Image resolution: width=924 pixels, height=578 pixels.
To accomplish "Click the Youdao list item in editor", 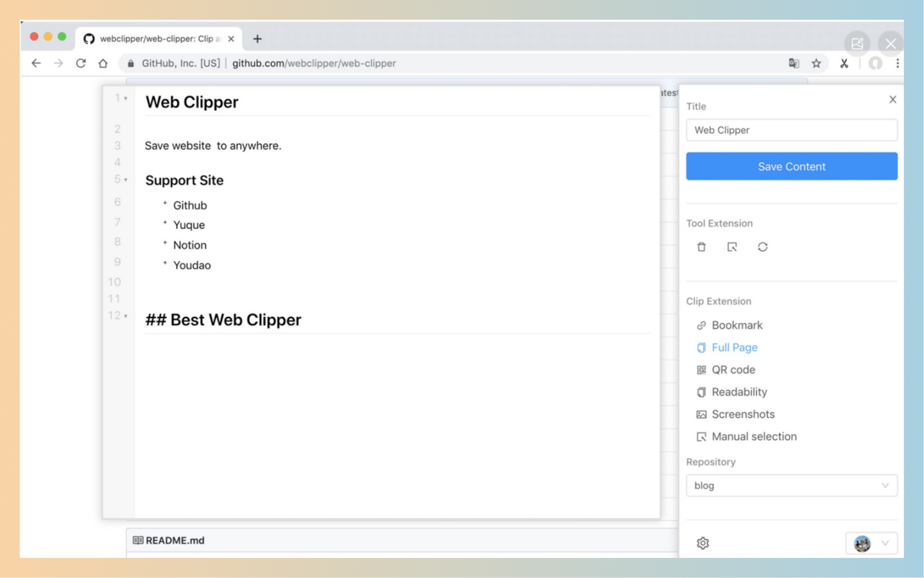I will pyautogui.click(x=192, y=265).
